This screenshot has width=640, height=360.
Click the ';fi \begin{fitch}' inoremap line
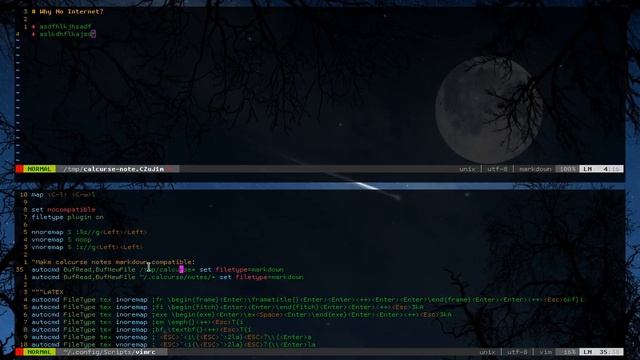point(227,307)
